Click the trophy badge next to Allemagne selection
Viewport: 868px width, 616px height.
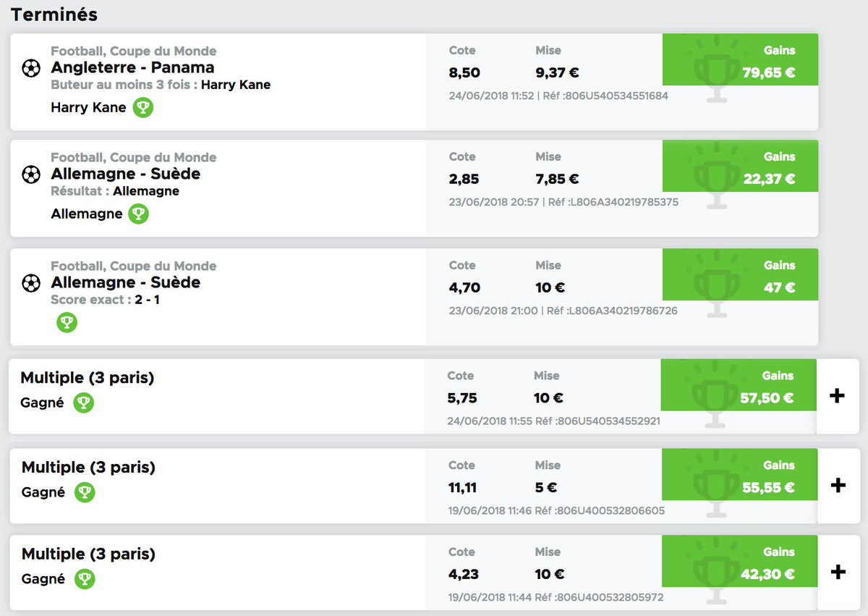click(138, 214)
